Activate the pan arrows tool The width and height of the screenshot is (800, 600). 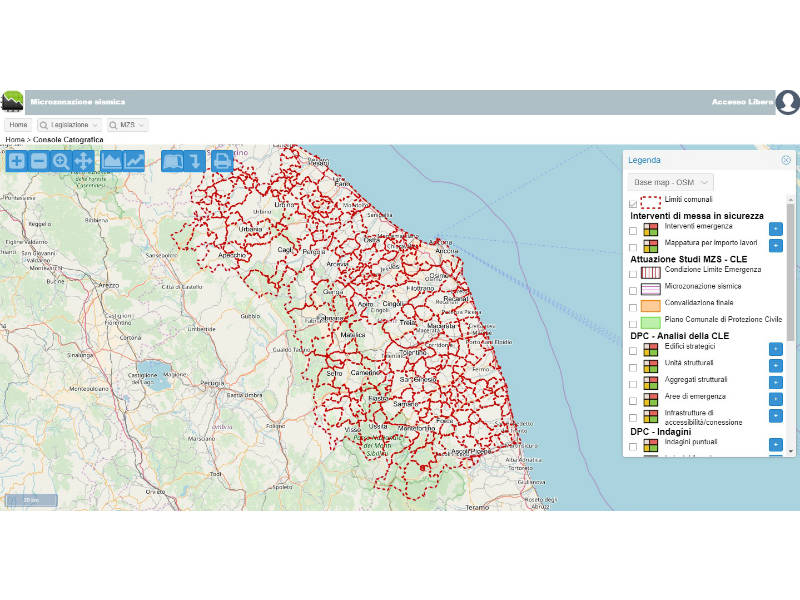click(83, 161)
